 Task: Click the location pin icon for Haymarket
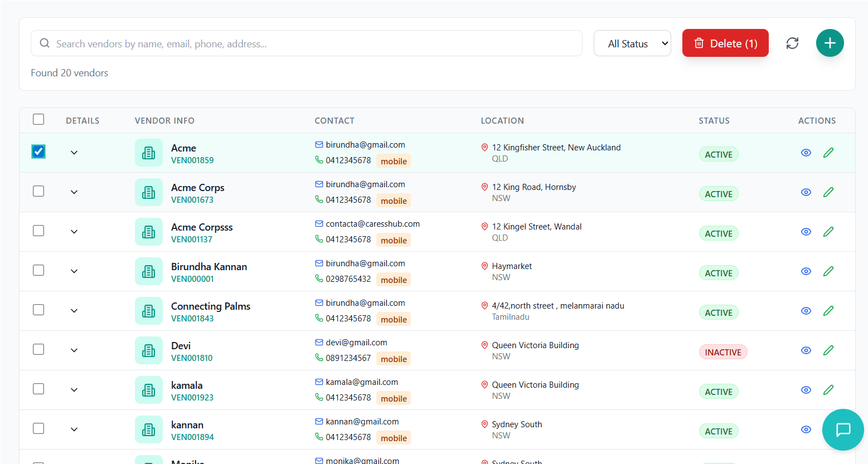(484, 266)
